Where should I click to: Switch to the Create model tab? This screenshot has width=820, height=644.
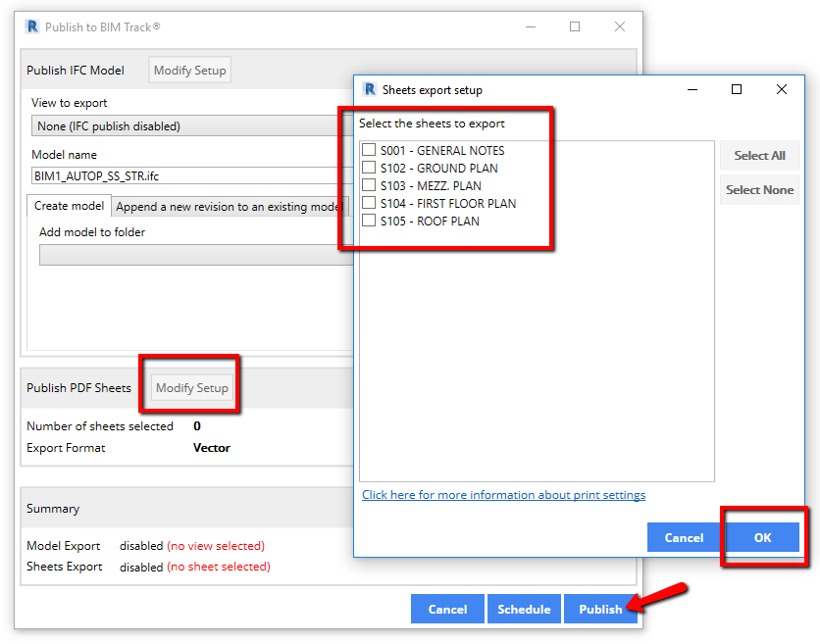click(x=69, y=206)
